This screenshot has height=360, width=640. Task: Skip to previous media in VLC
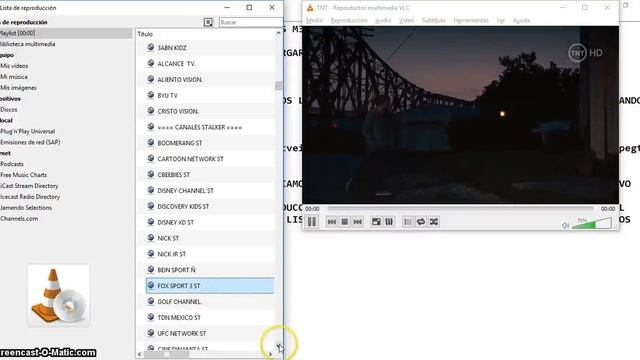[x=332, y=222]
